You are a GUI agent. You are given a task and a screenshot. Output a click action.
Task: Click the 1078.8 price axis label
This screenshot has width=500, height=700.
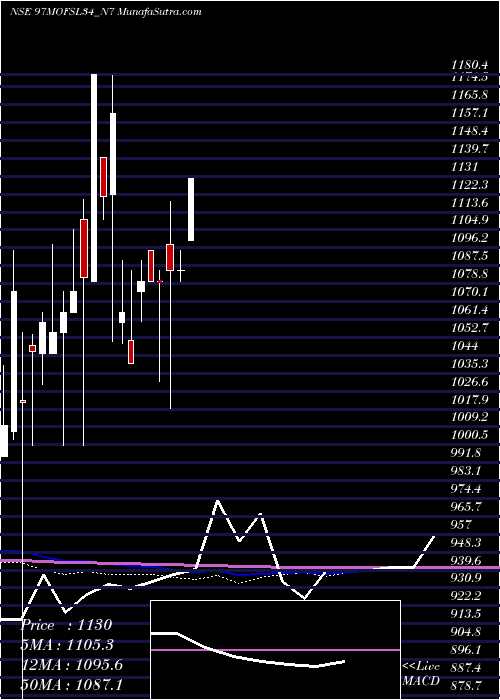(469, 274)
